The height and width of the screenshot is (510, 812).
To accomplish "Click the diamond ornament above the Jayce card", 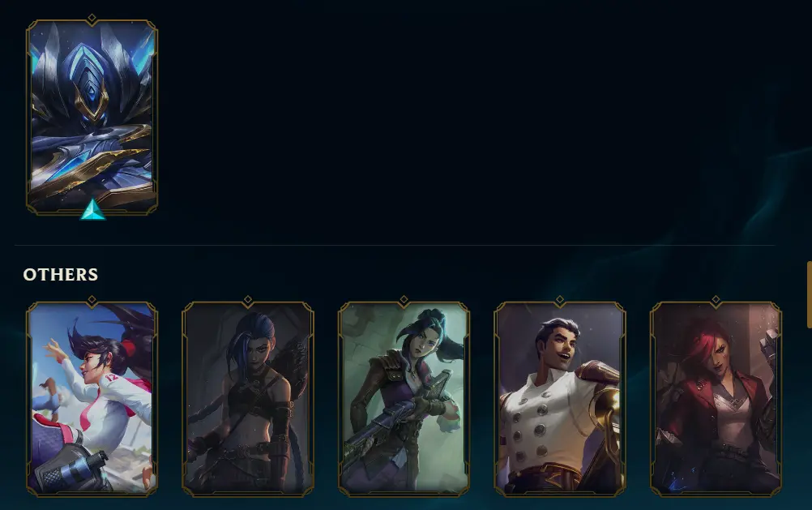I will (560, 300).
